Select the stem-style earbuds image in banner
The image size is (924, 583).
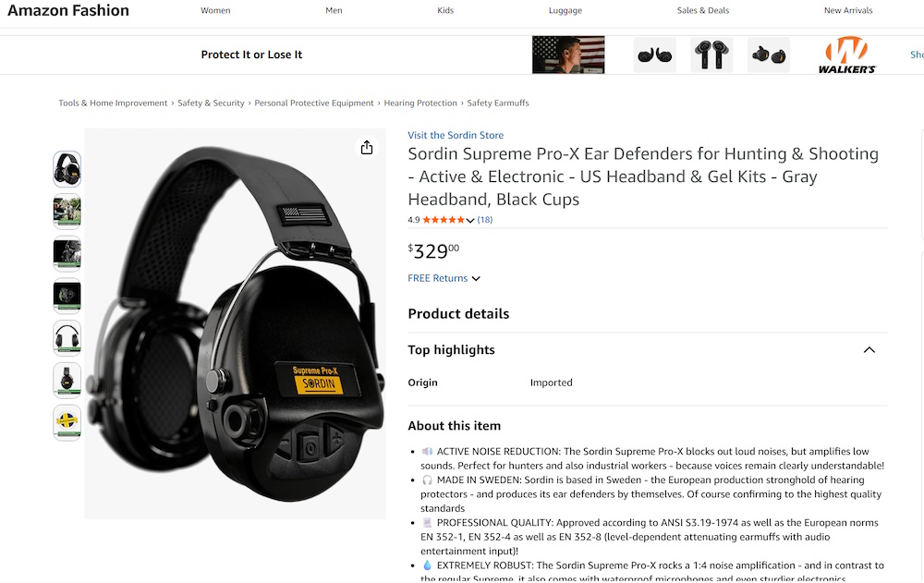711,55
